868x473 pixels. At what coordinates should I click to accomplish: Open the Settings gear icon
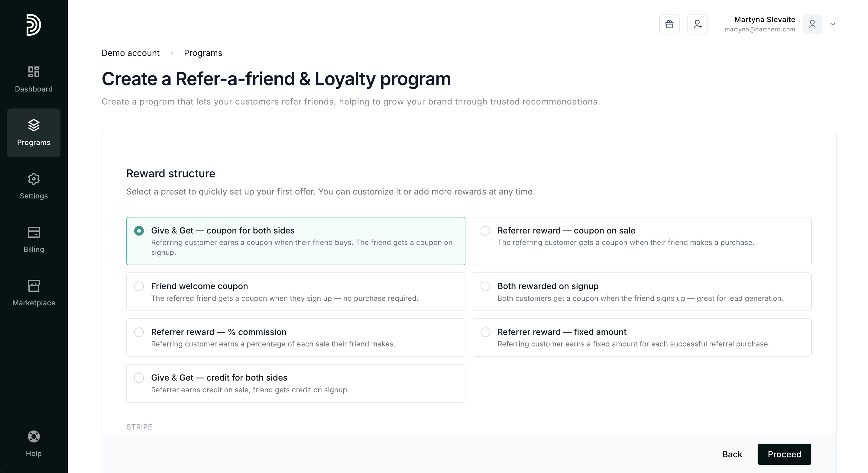click(34, 179)
